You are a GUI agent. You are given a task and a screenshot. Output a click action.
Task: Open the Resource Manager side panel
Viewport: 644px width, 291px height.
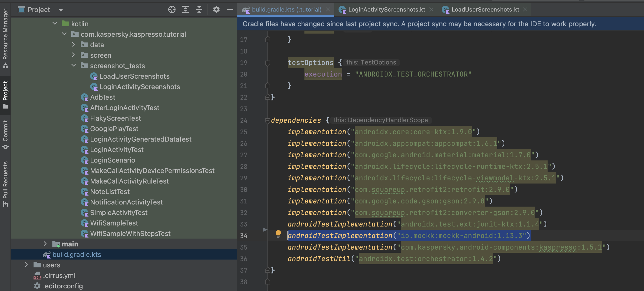click(x=5, y=38)
